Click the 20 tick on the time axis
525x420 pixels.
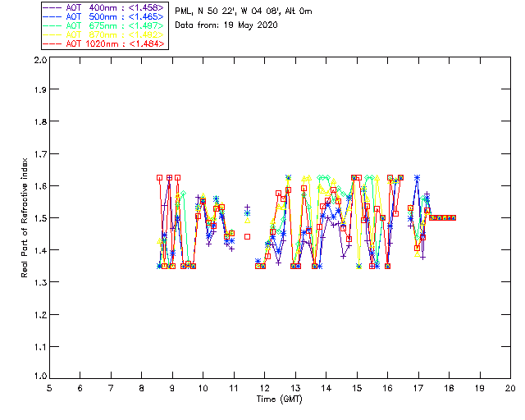click(x=510, y=387)
